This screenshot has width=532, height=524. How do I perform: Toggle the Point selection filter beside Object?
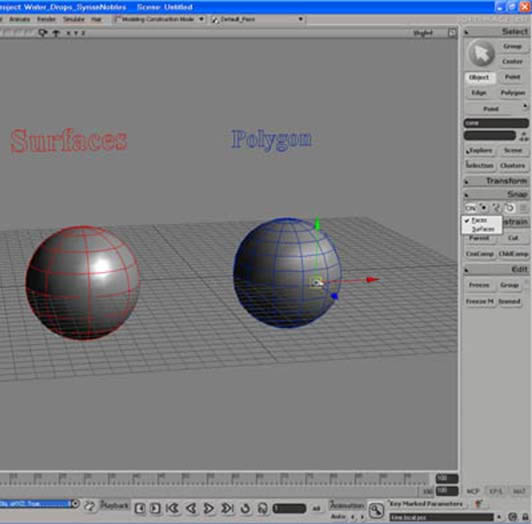pos(512,77)
